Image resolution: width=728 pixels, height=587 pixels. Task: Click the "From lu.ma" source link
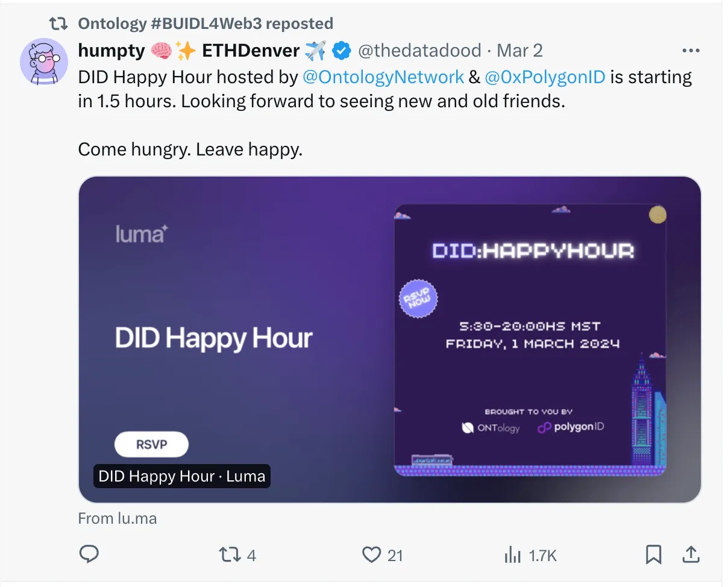pyautogui.click(x=118, y=518)
